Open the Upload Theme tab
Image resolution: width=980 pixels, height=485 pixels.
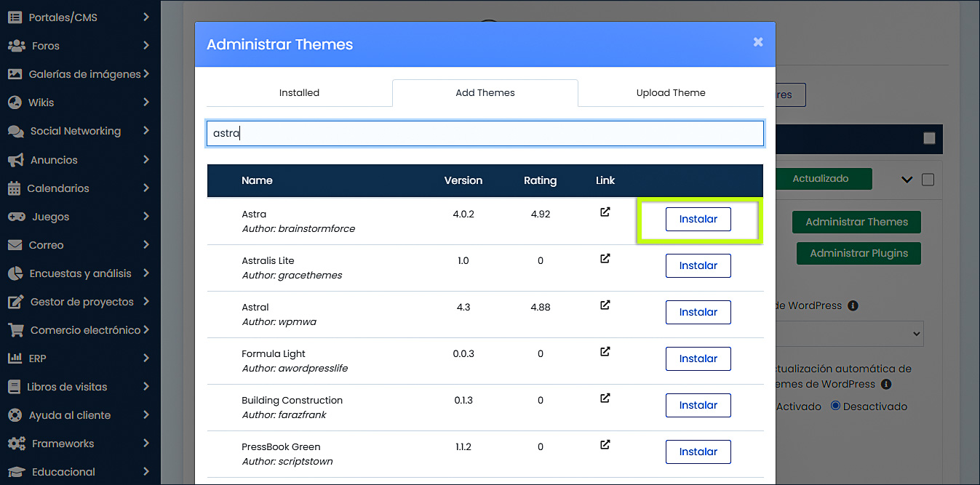[x=670, y=92]
